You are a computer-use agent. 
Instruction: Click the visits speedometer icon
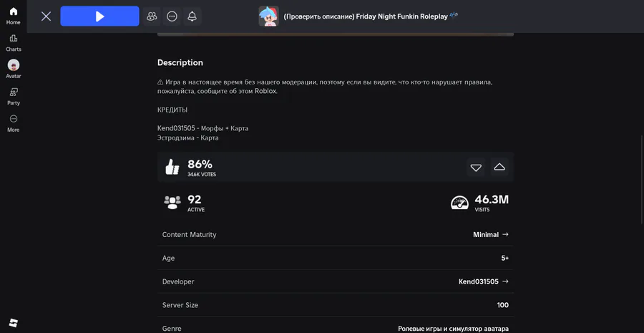point(459,203)
